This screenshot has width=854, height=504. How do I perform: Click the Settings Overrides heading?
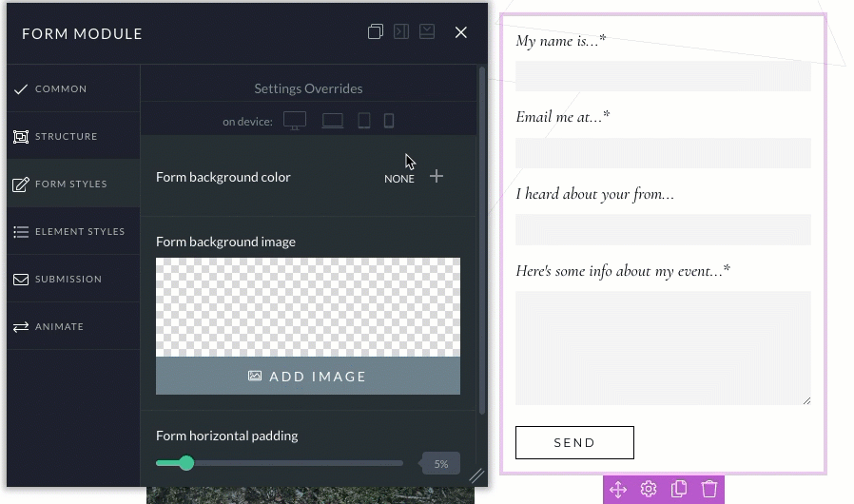click(x=308, y=88)
